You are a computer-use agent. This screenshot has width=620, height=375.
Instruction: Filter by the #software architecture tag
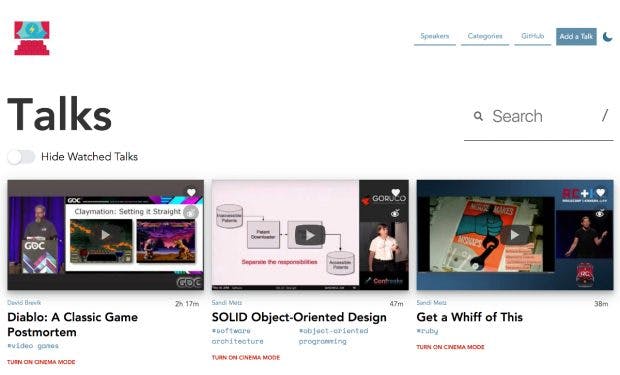point(237,336)
